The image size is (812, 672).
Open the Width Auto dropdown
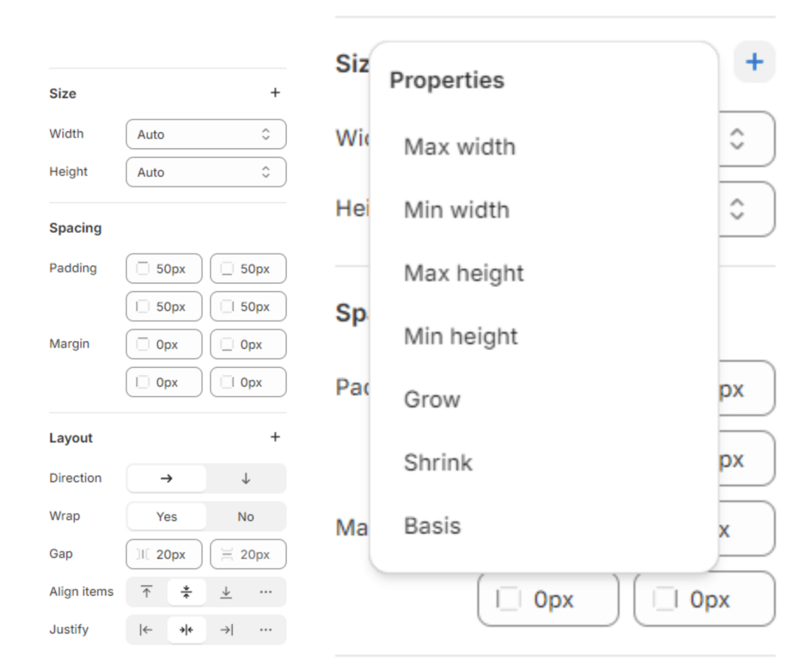point(206,134)
